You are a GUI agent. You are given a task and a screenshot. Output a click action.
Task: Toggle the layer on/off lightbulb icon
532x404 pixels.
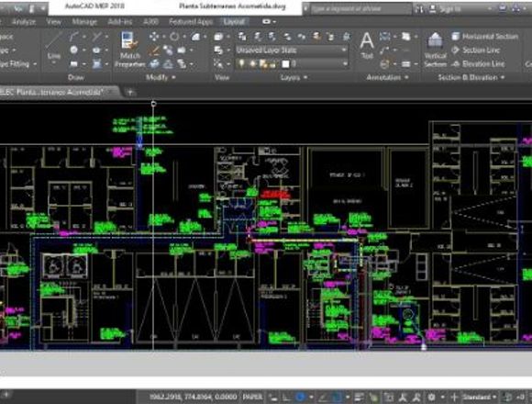pyautogui.click(x=241, y=63)
